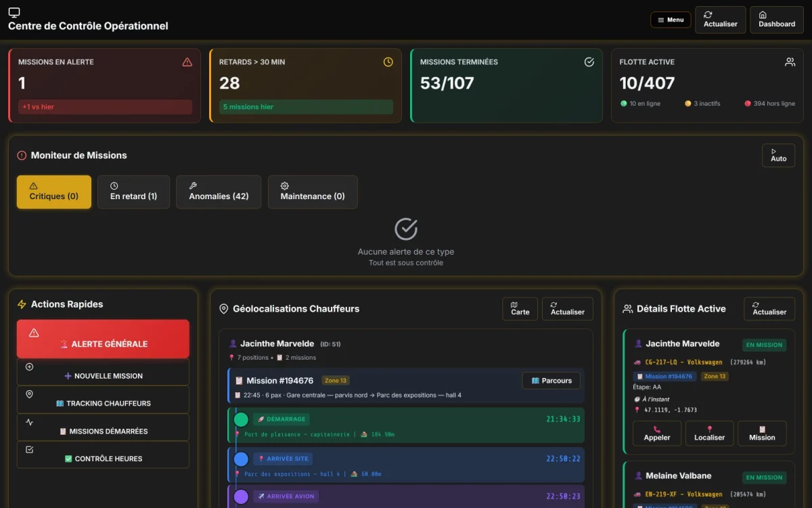Viewport: 812px width, 508px height.
Task: Create a Nouvelle Mission
Action: pos(103,373)
